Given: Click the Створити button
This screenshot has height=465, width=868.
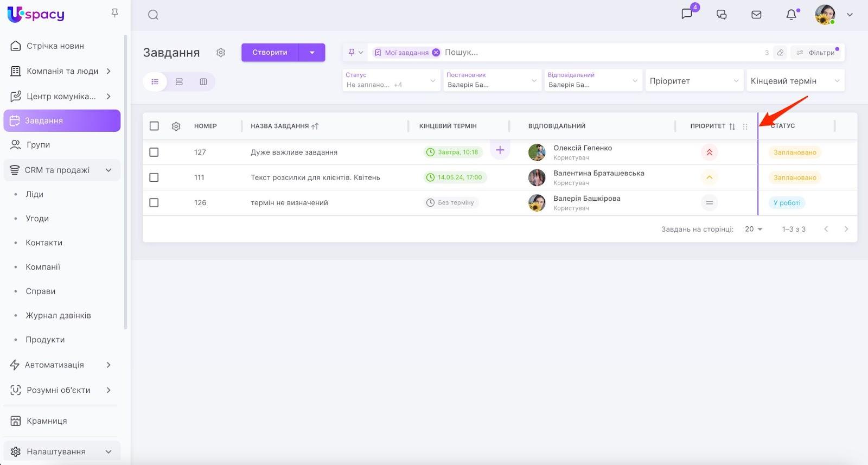Looking at the screenshot, I should click(270, 53).
